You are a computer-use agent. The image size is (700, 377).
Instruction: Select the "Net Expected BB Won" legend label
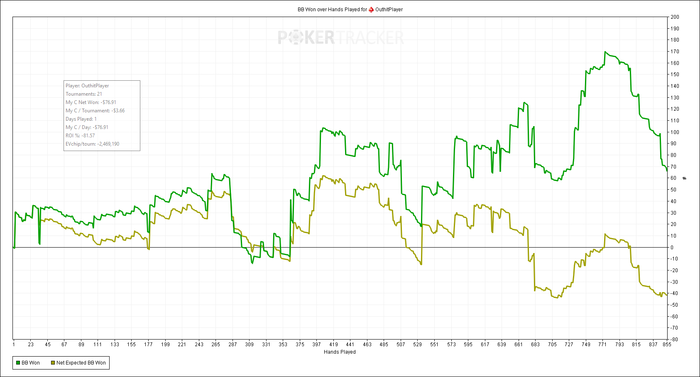(x=81, y=363)
